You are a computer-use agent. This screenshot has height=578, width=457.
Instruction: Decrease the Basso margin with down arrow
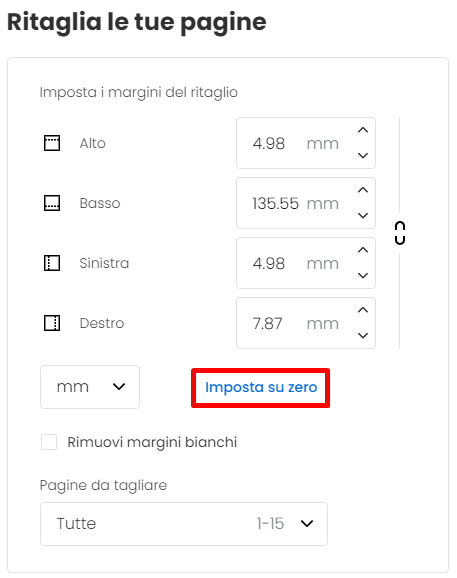tap(363, 216)
